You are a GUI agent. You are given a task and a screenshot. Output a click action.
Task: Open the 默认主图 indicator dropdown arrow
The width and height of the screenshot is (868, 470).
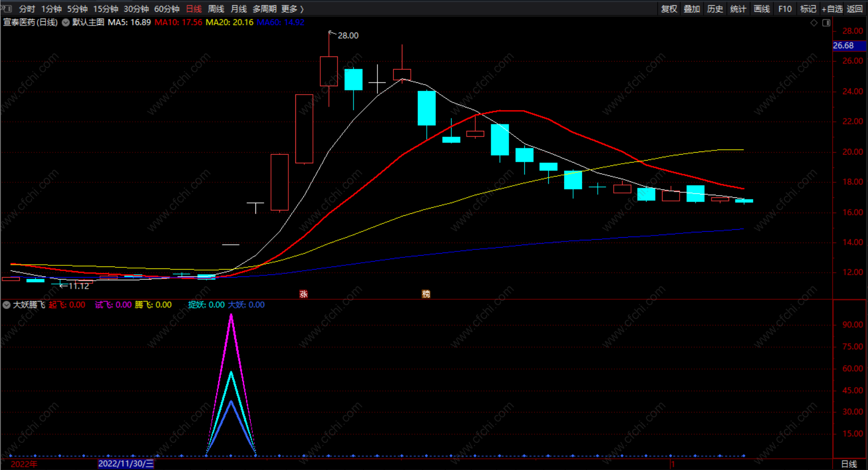65,22
